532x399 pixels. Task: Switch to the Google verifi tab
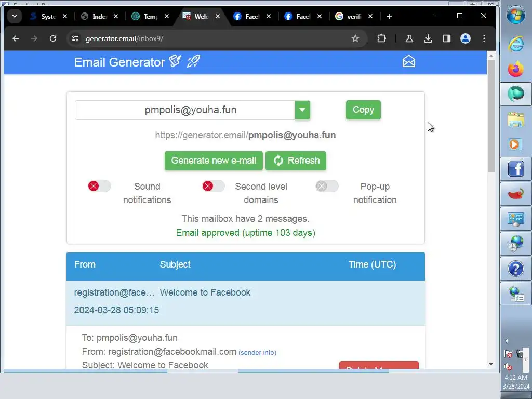[x=349, y=16]
